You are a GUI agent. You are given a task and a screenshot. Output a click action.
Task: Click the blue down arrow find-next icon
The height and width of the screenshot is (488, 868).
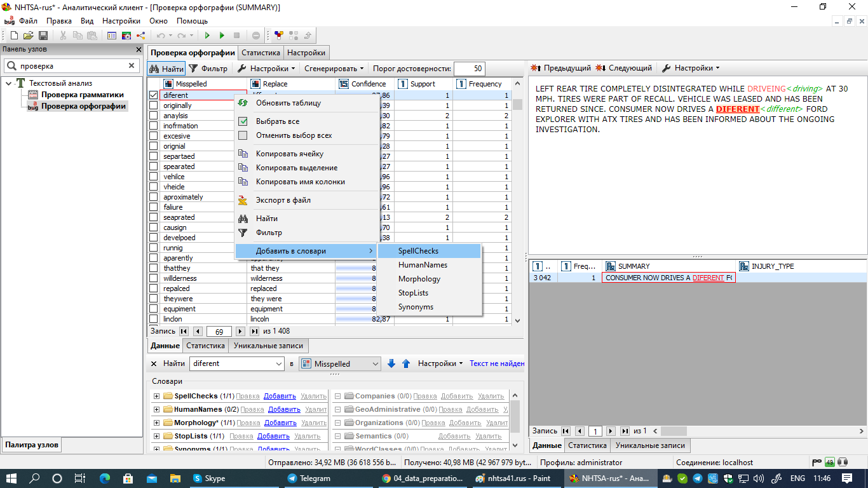(391, 363)
